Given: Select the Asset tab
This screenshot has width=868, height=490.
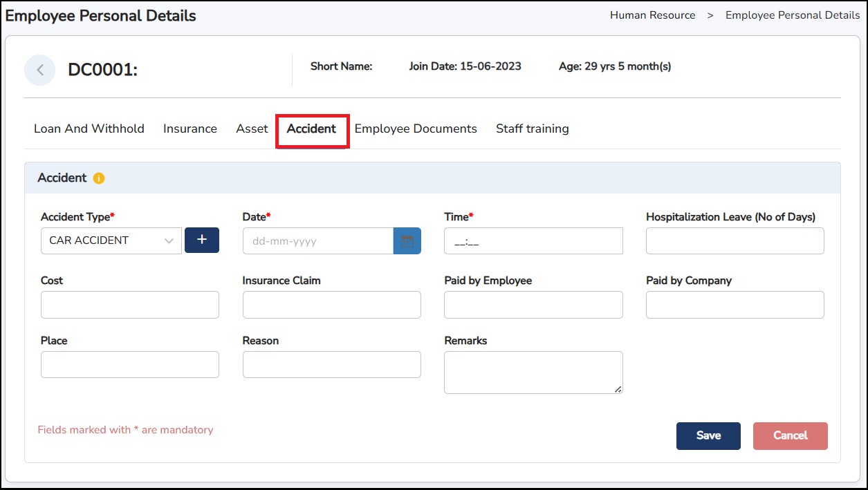Looking at the screenshot, I should coord(252,129).
